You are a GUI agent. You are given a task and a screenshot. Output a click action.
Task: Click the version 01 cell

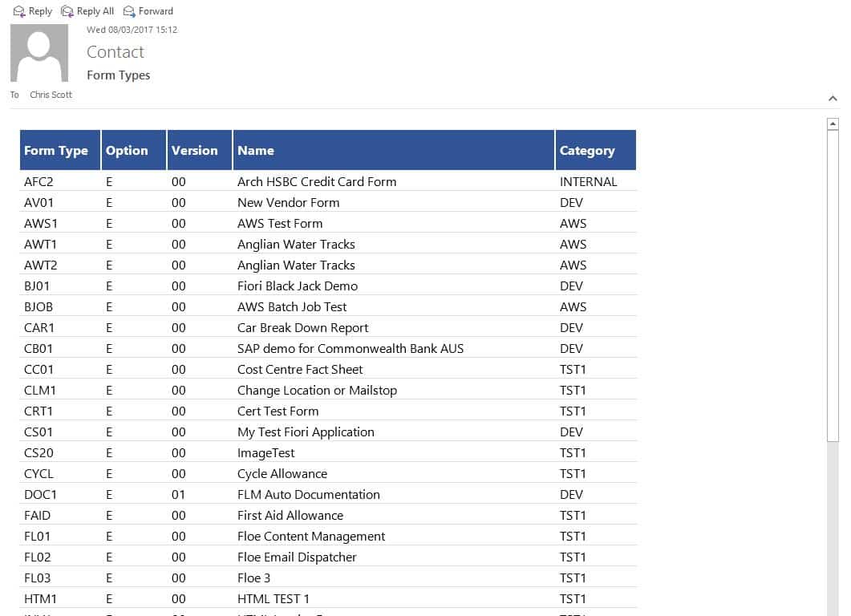178,495
